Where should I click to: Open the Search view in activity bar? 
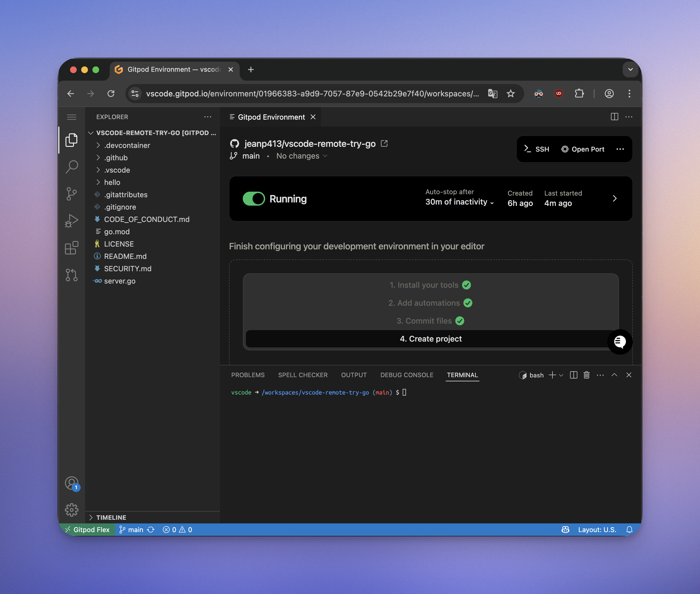(x=72, y=167)
